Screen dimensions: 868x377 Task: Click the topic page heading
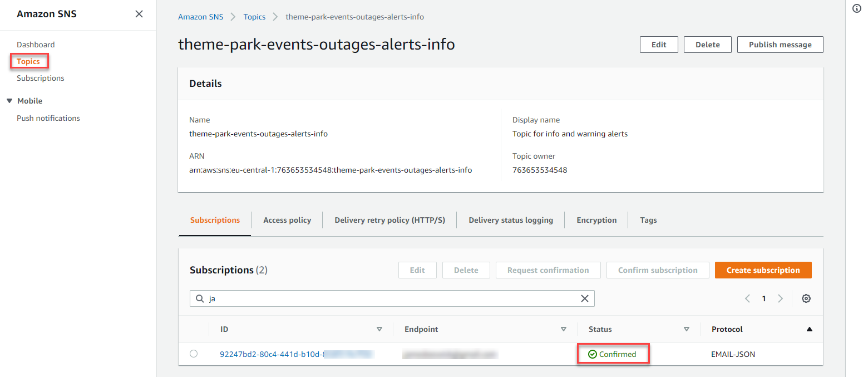click(317, 44)
